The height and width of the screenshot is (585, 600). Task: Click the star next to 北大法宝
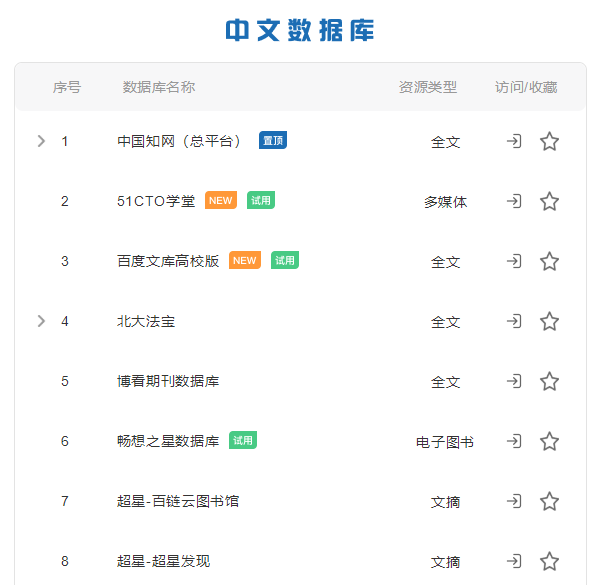click(x=549, y=321)
